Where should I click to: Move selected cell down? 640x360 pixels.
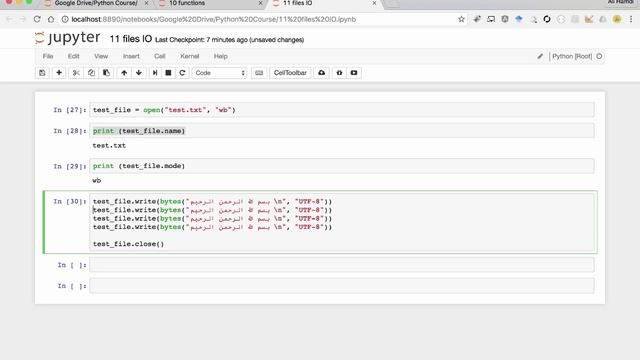(x=139, y=73)
